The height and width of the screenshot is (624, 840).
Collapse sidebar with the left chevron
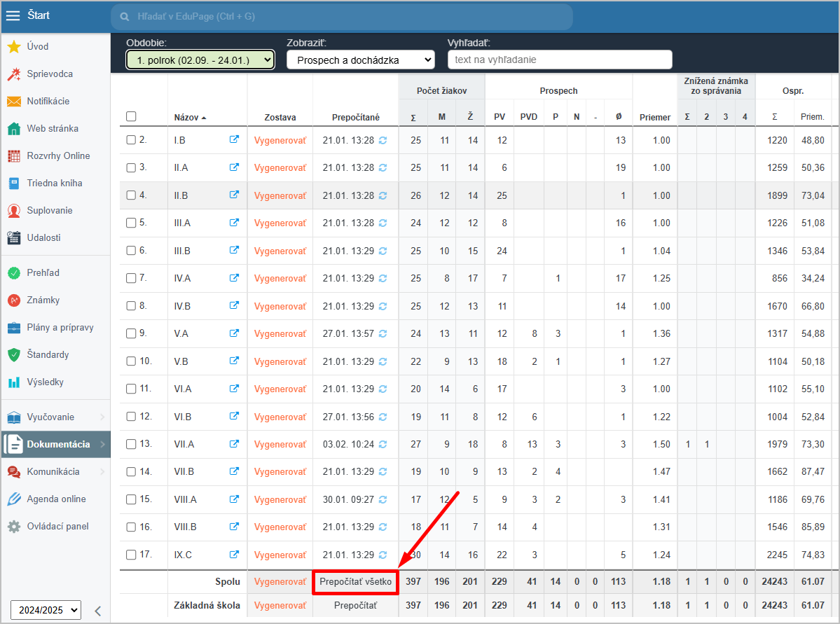(x=98, y=610)
